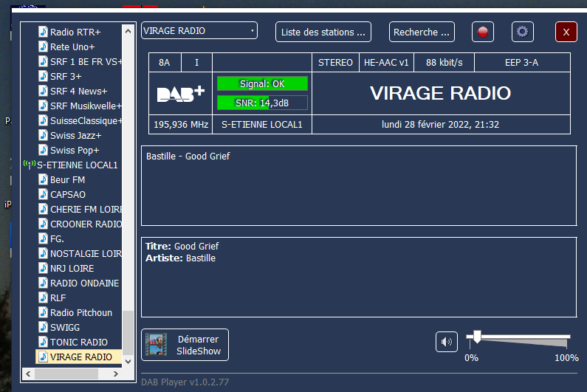Select NOSTALGIE LOIRE station

(x=86, y=254)
